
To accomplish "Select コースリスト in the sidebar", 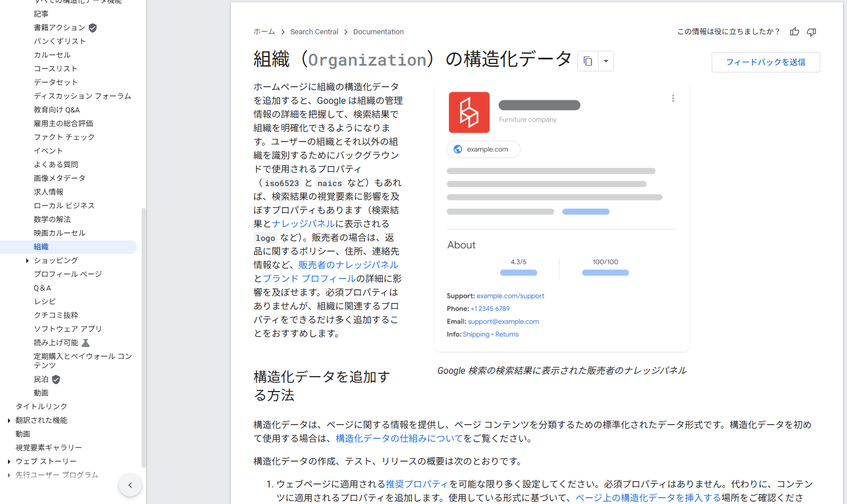I will [55, 68].
